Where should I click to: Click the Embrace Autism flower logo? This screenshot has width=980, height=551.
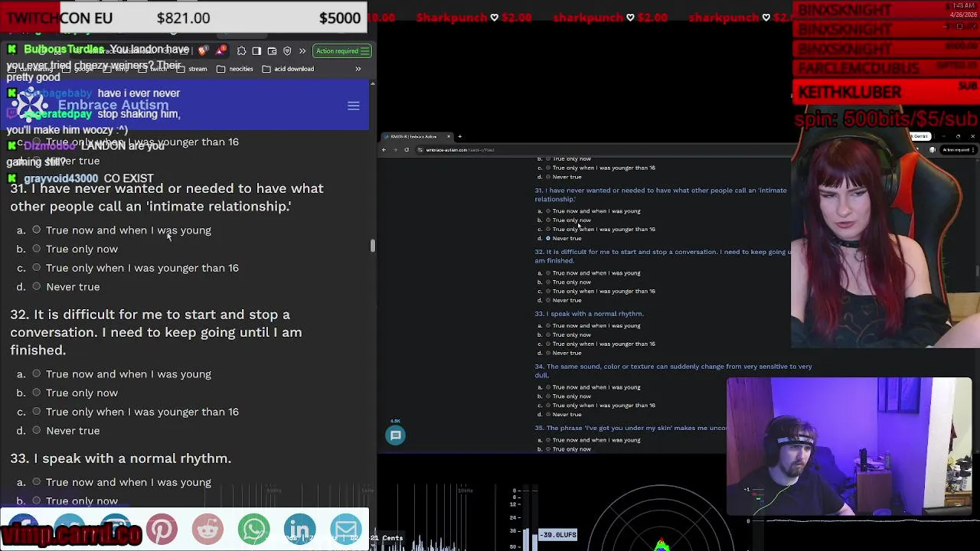click(31, 106)
